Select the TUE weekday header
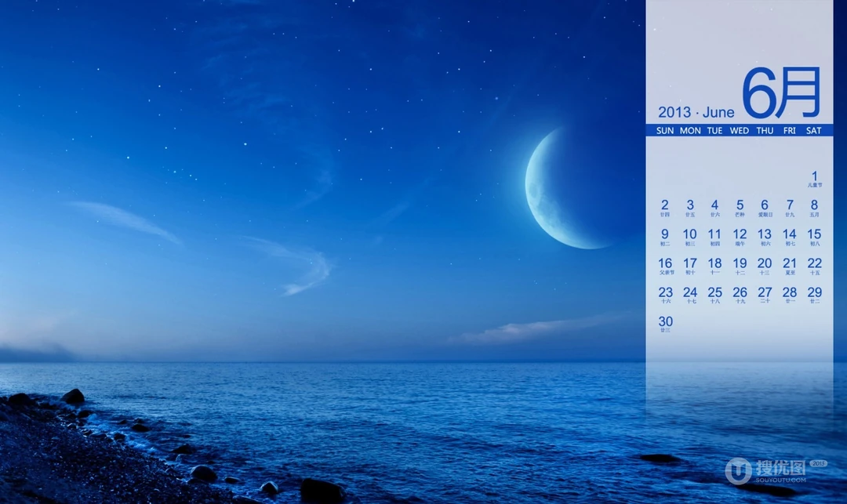The image size is (847, 504). pos(714,131)
